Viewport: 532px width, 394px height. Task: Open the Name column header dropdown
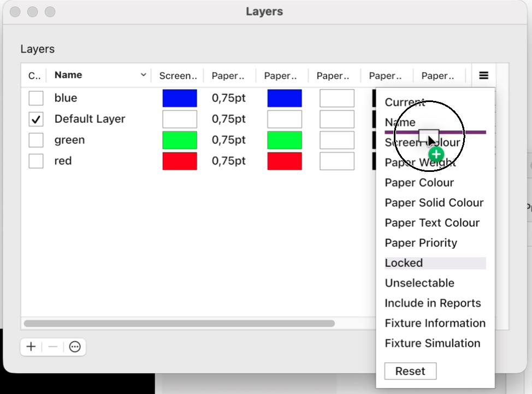[143, 75]
